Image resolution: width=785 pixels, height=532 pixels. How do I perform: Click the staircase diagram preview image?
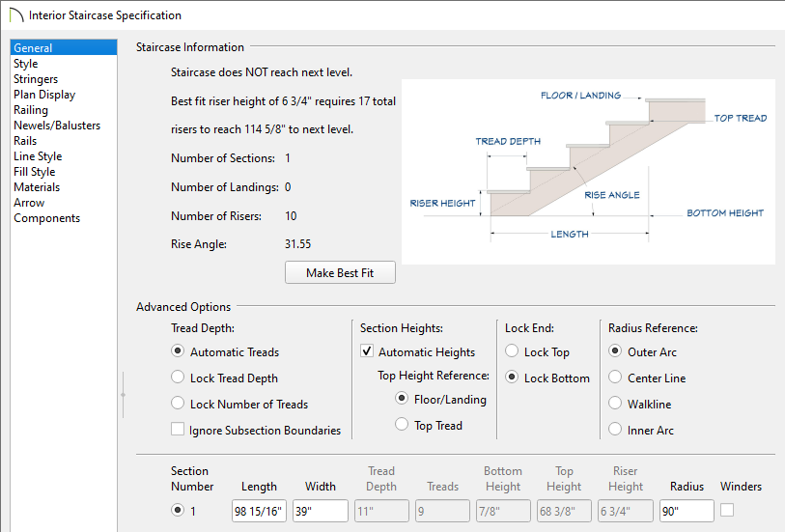[x=588, y=172]
